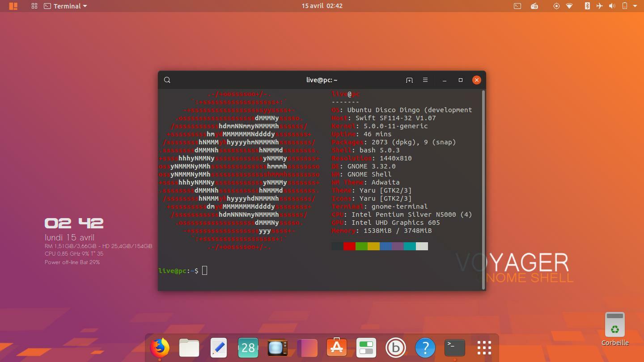
Task: Open a new terminal tab
Action: tap(409, 80)
